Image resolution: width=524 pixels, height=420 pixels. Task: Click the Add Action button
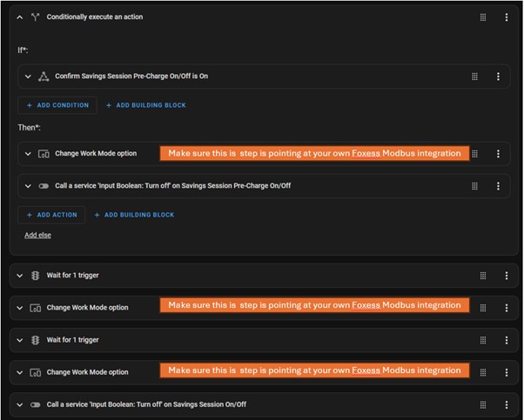(x=51, y=215)
